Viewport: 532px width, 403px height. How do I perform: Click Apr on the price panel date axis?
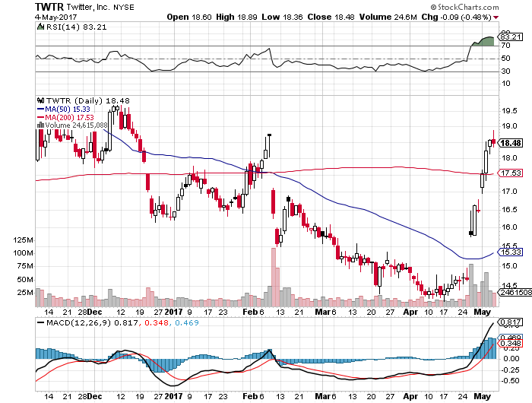(410, 312)
